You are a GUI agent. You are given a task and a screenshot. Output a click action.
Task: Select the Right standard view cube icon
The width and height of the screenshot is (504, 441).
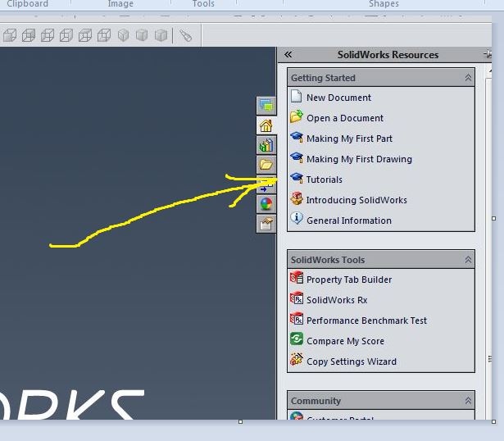pyautogui.click(x=66, y=35)
